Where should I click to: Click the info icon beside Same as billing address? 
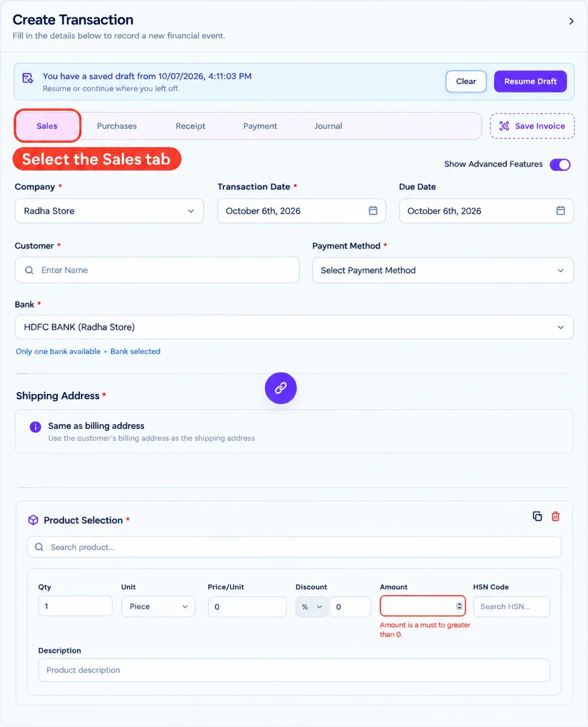[35, 427]
